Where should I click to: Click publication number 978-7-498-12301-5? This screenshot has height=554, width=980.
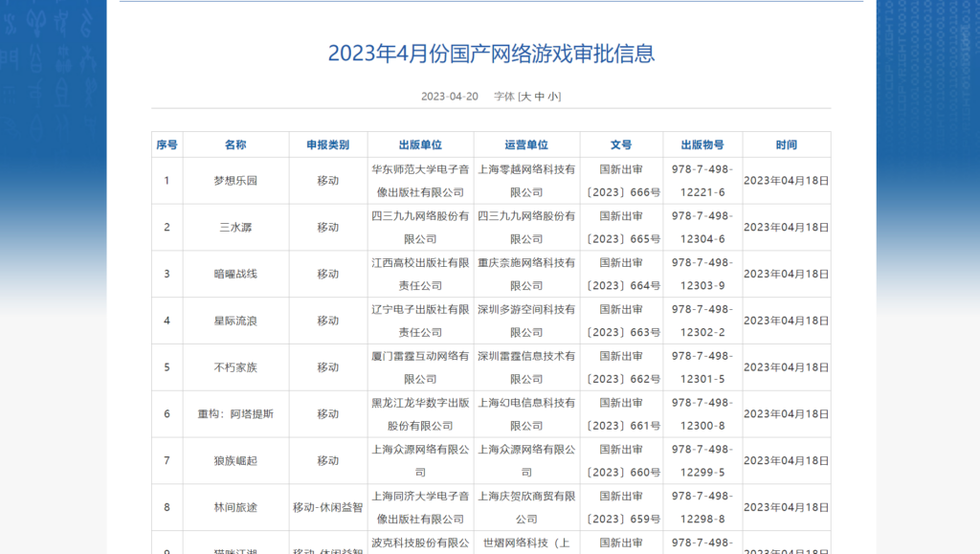[x=702, y=367]
